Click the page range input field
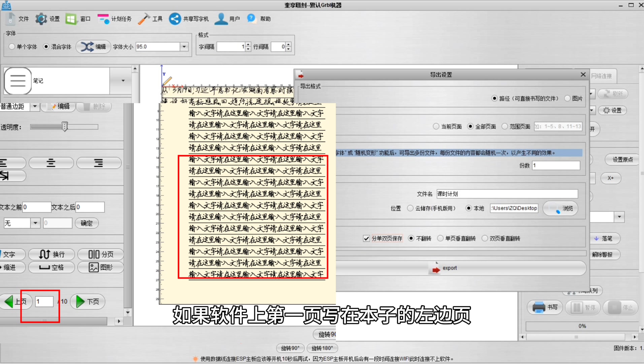 pos(558,126)
